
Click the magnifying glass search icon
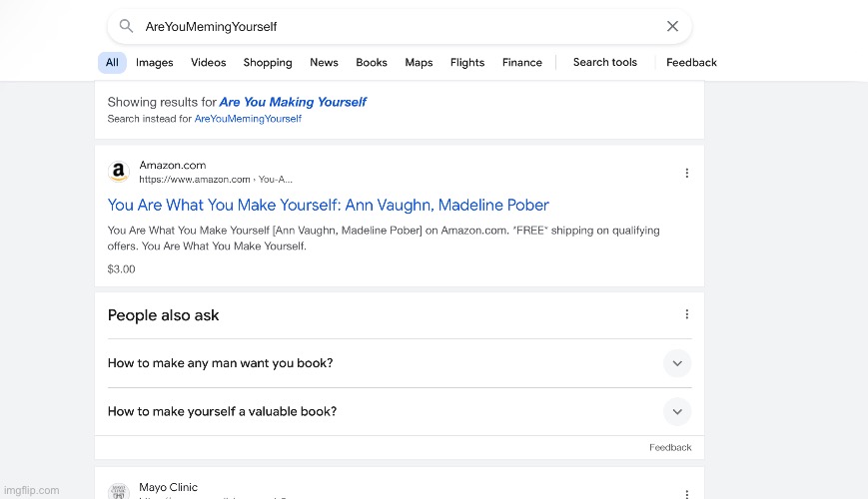(x=126, y=26)
